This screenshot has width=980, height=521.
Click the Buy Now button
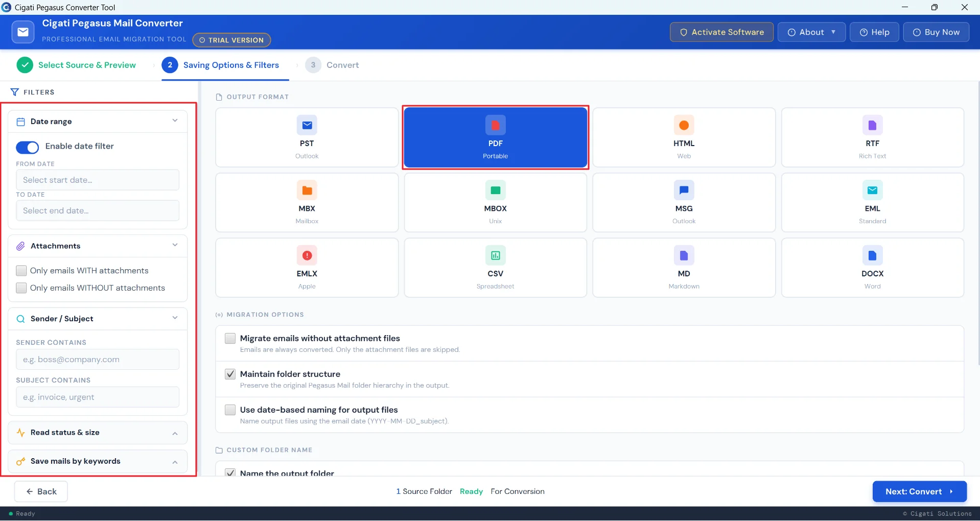[x=936, y=32]
